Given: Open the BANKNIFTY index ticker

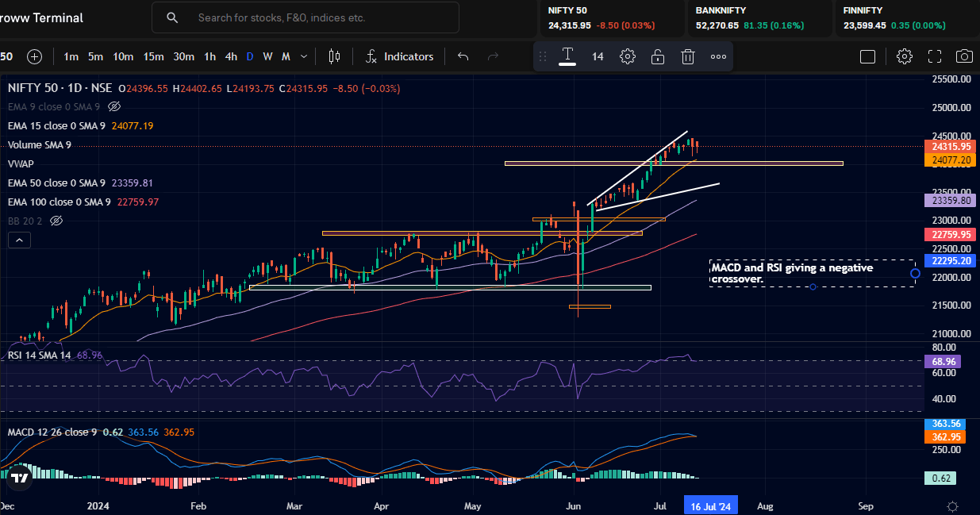Looking at the screenshot, I should pyautogui.click(x=760, y=17).
